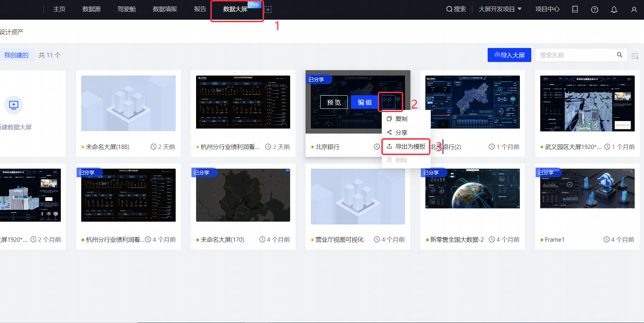Click the 导入大屏 button

[509, 55]
